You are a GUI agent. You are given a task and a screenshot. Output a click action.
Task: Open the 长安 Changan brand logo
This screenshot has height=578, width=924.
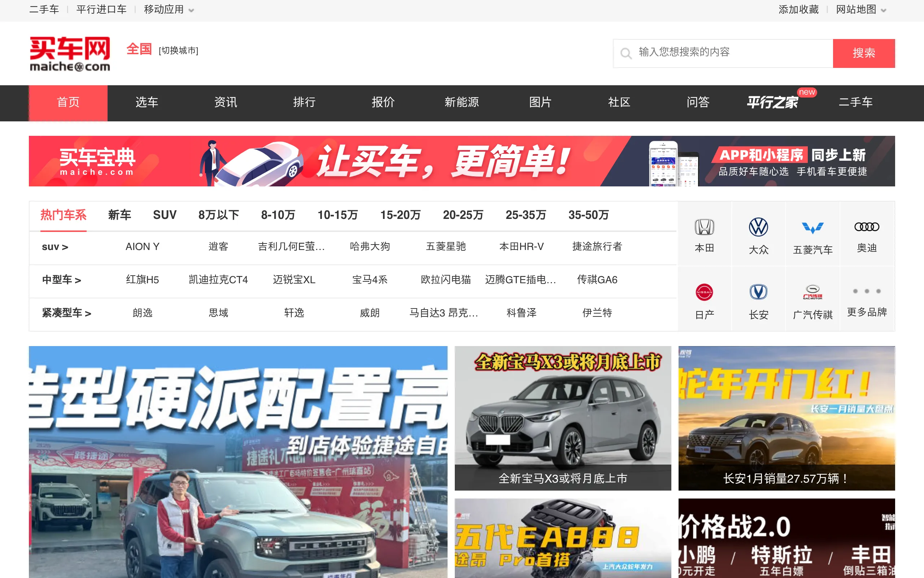point(758,293)
